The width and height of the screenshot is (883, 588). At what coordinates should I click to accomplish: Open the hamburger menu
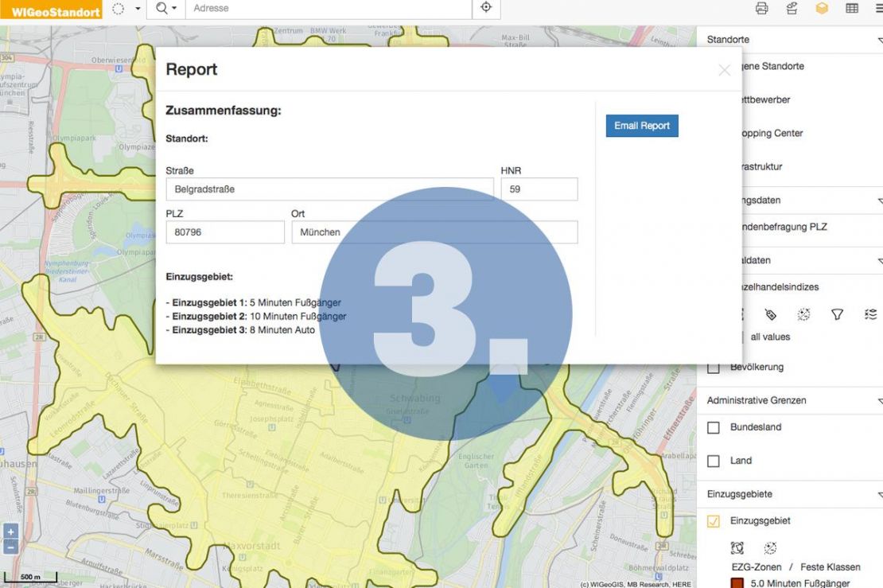tap(878, 9)
